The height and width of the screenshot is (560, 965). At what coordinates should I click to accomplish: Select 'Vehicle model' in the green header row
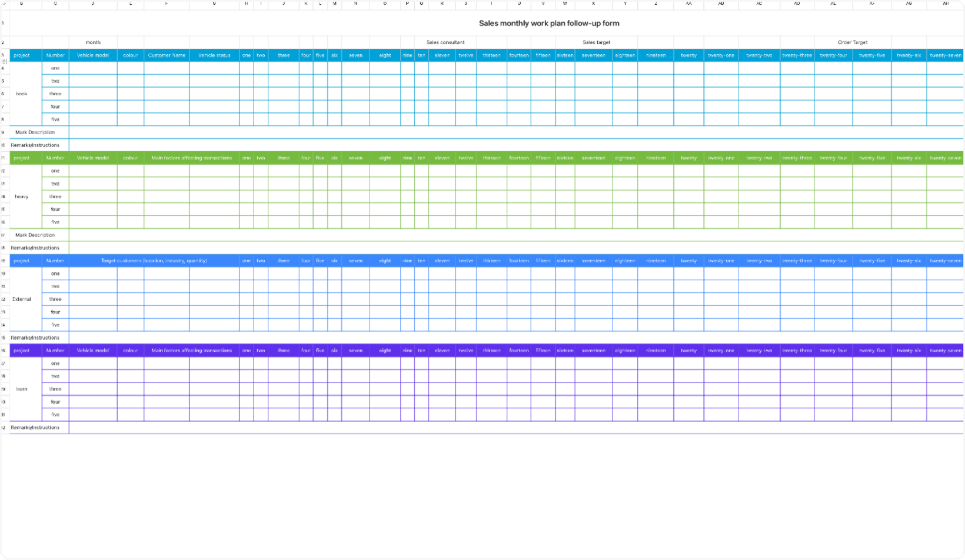click(93, 158)
